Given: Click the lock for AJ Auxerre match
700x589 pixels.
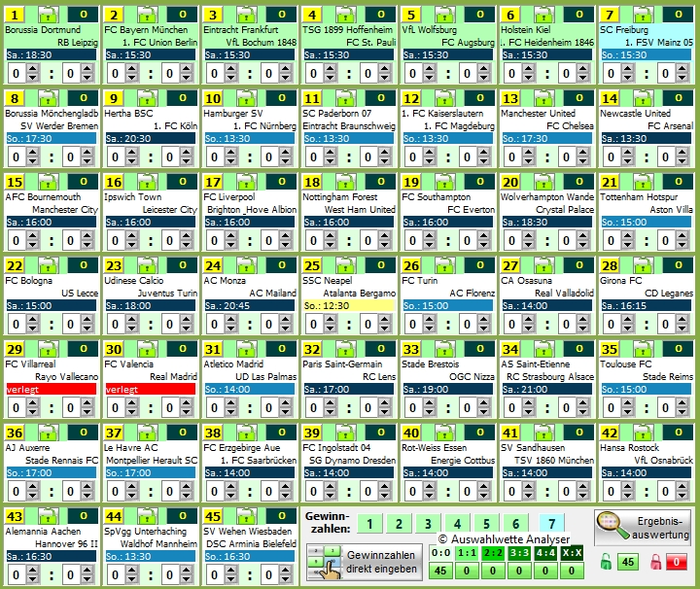Looking at the screenshot, I should 49,433.
